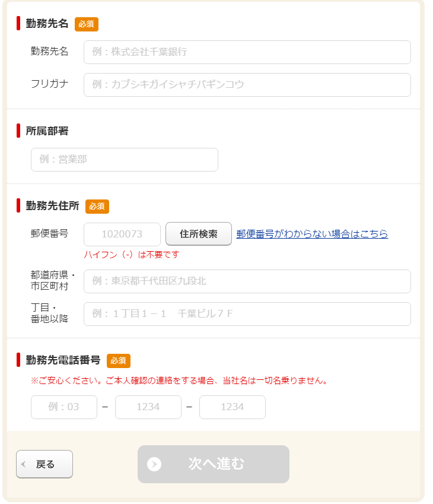
Task: Click the 必須 badge beside 勤務先電話番号
Action: coord(117,360)
